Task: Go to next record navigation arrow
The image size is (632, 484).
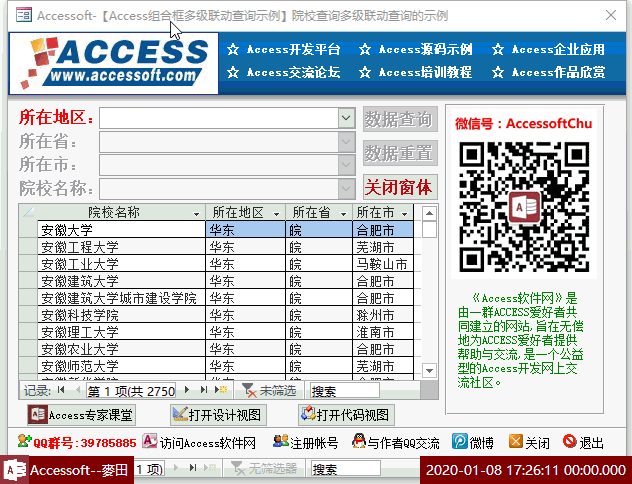Action: [x=187, y=390]
